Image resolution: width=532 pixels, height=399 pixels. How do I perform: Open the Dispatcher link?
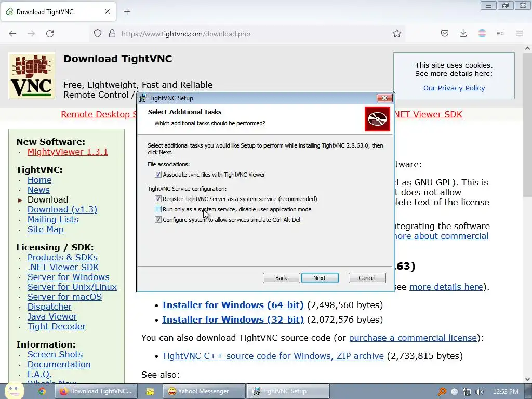[49, 307]
